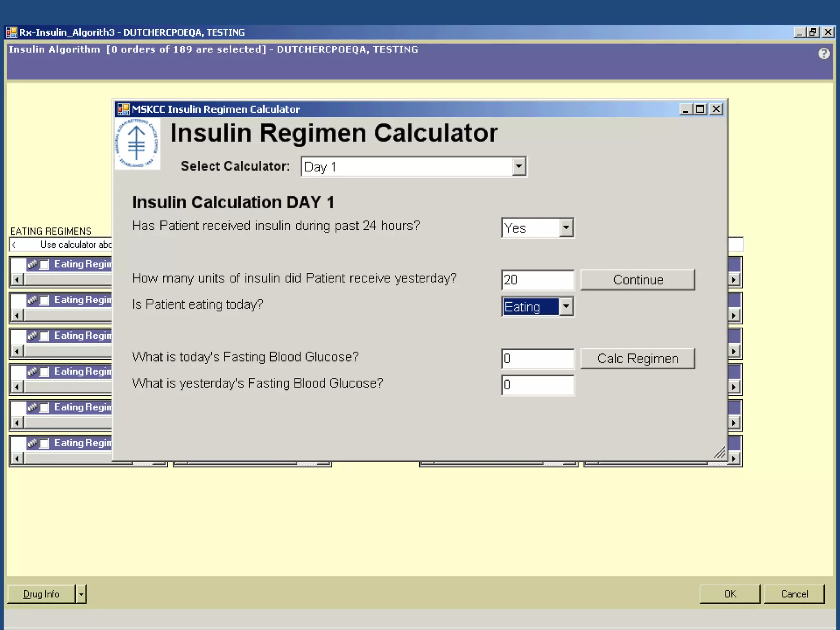The width and height of the screenshot is (840, 630).
Task: Click icon beside first Eating Regimen checkbox
Action: pos(32,264)
